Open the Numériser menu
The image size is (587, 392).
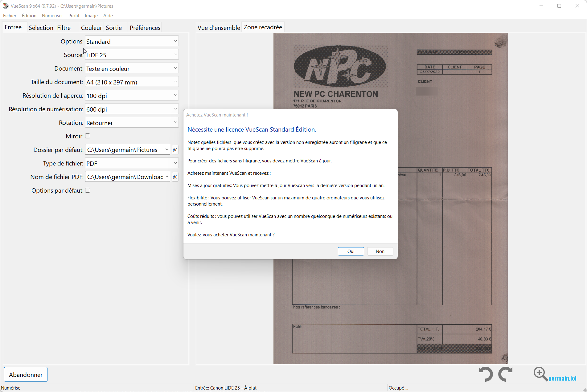[x=52, y=15]
